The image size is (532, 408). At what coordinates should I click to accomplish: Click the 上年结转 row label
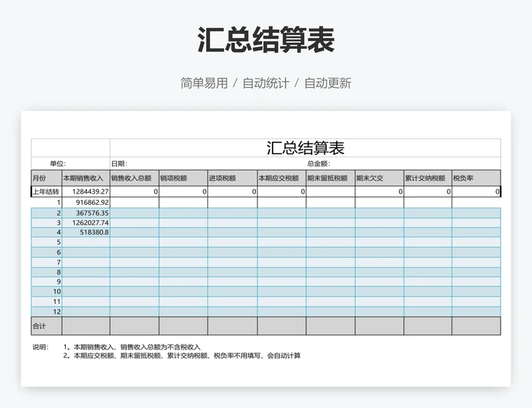tap(47, 192)
